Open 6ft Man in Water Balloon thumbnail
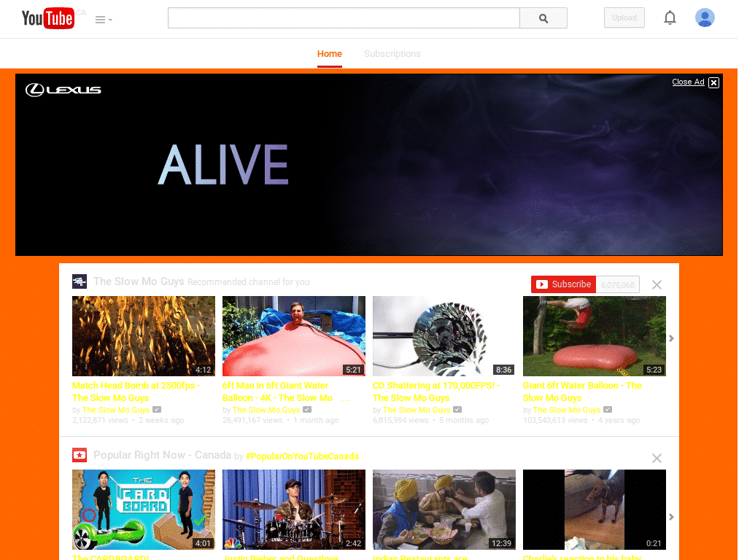The height and width of the screenshot is (560, 747). [x=294, y=336]
